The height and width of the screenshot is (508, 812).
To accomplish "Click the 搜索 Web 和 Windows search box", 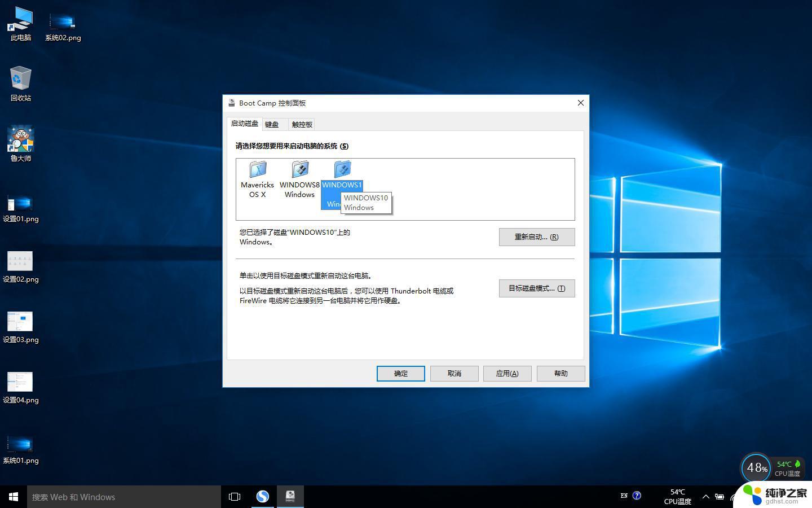I will pos(124,497).
